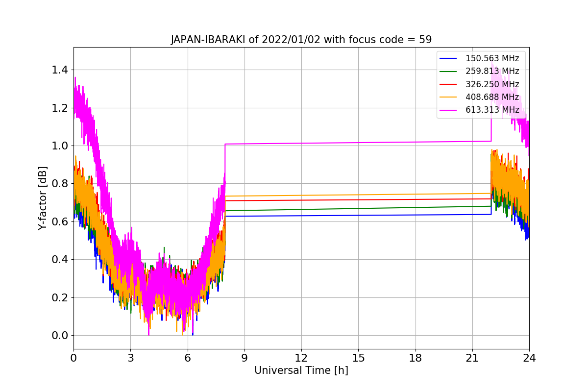This screenshot has height=392, width=588.
Task: Click y-axis tick label 0.8
Action: [60, 184]
